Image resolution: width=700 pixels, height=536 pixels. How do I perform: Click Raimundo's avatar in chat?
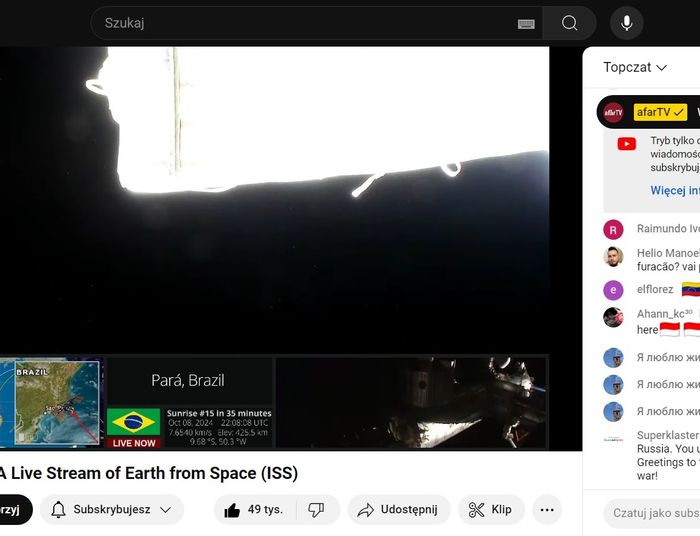[613, 229]
